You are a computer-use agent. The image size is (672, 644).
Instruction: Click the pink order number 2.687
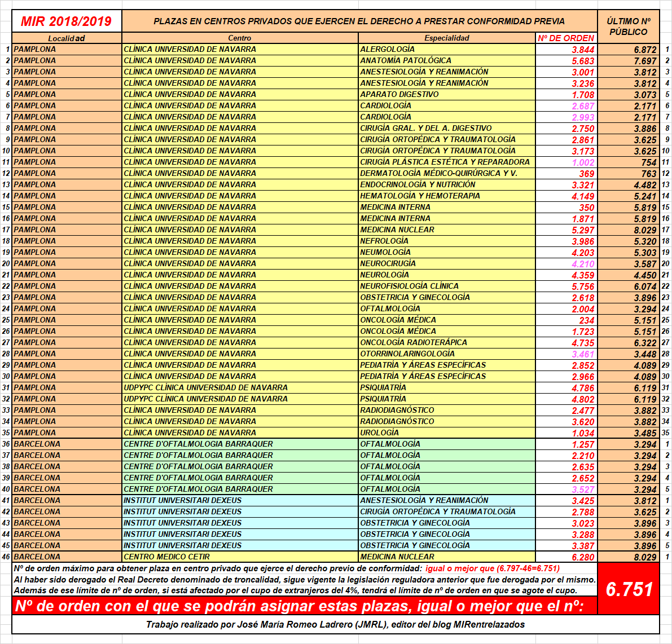[x=566, y=106]
